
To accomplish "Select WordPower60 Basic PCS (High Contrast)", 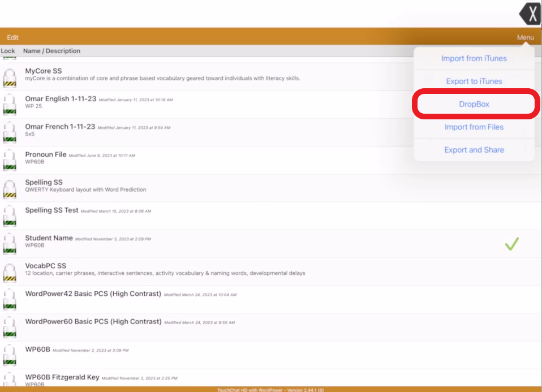I will 271,328.
